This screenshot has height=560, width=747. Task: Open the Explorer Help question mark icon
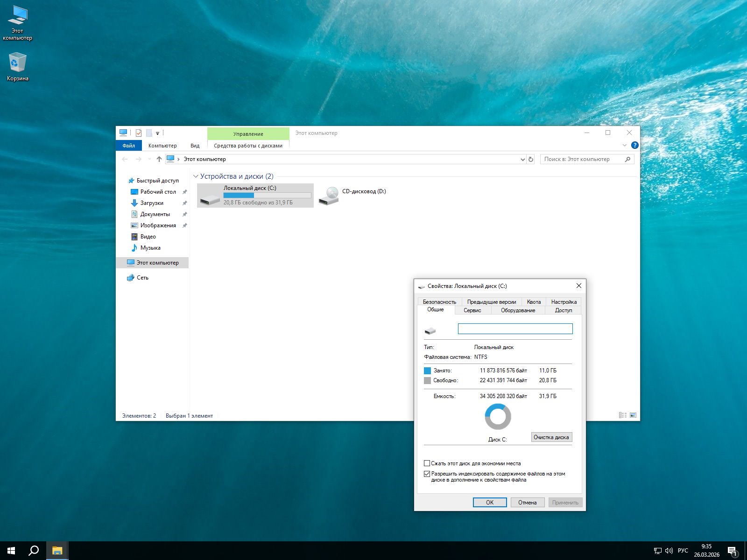(634, 145)
